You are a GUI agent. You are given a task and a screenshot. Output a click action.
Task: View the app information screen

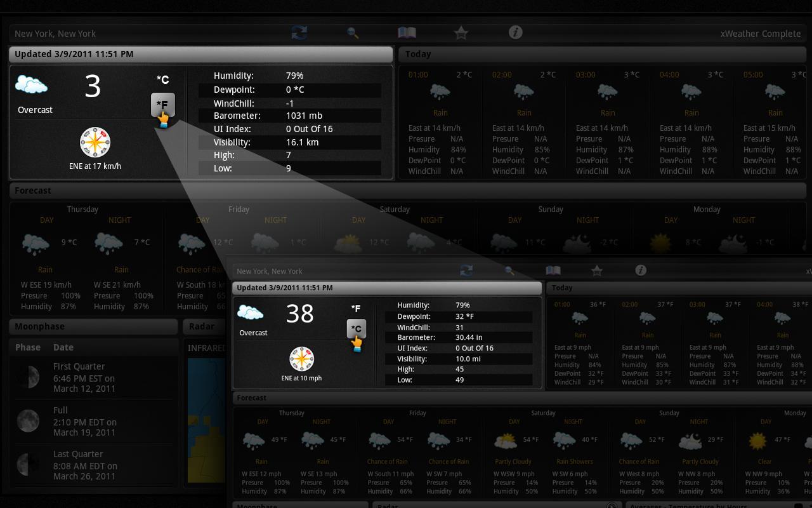(516, 32)
